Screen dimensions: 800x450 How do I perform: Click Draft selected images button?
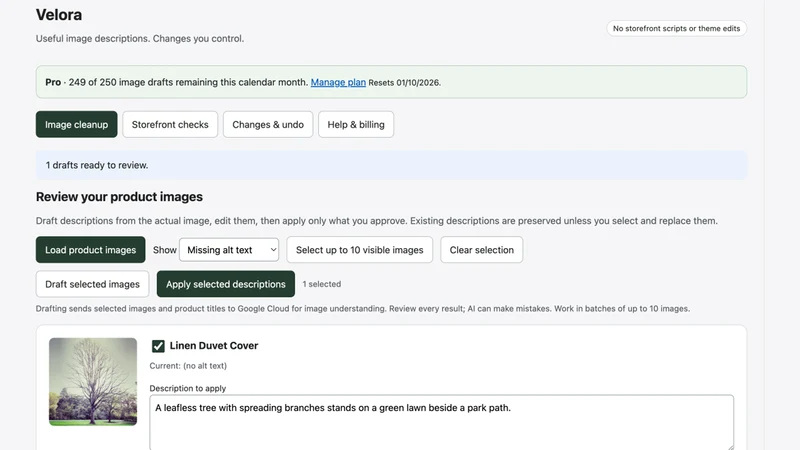point(92,284)
